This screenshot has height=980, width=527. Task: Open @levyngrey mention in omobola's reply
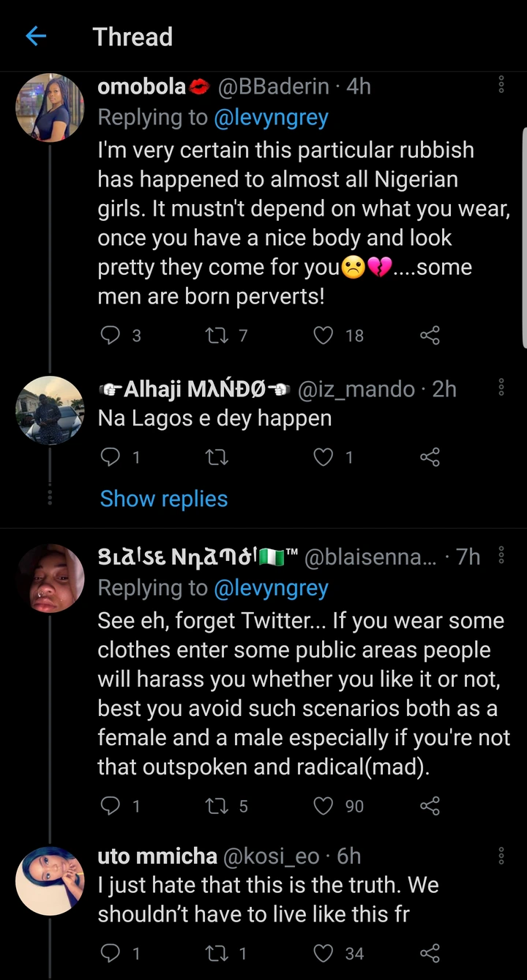pyautogui.click(x=272, y=117)
